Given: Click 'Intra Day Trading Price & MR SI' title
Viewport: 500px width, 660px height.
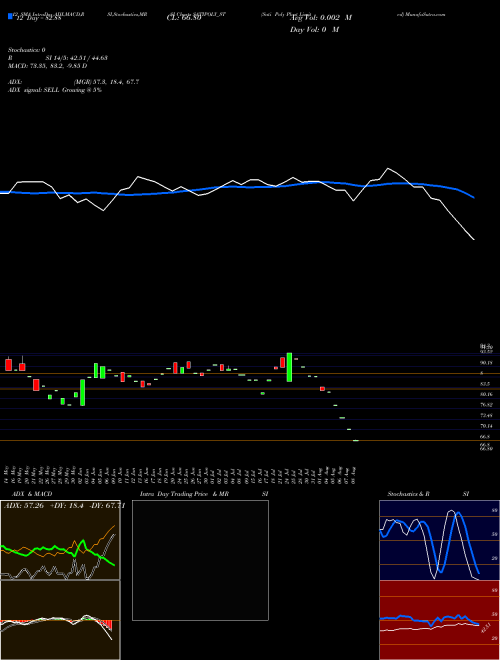Looking at the screenshot, I should pos(204,494).
